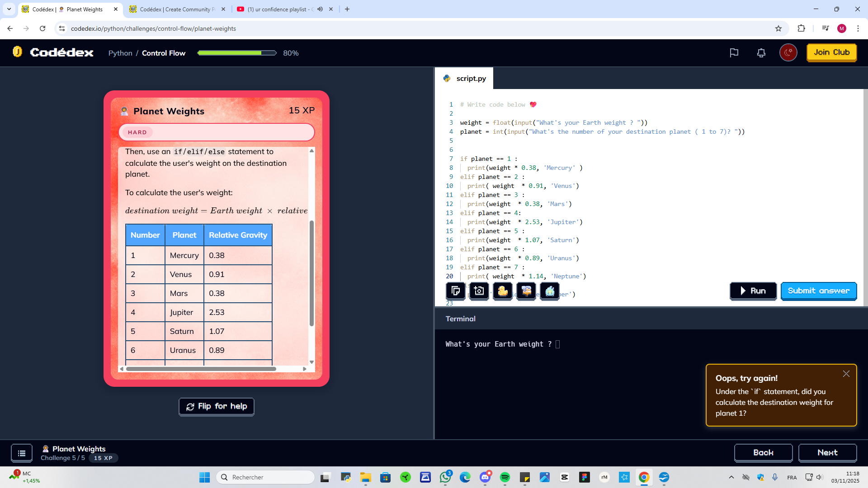Viewport: 868px width, 488px height.
Task: Click the pixel character icon beside the rubber duck
Action: pyautogui.click(x=526, y=291)
